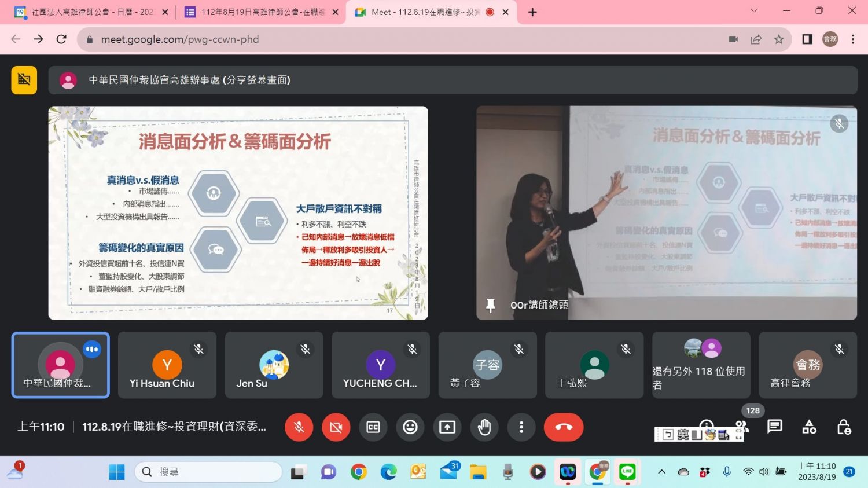
Task: Select YUCHENG CH... participant tile
Action: point(381,365)
